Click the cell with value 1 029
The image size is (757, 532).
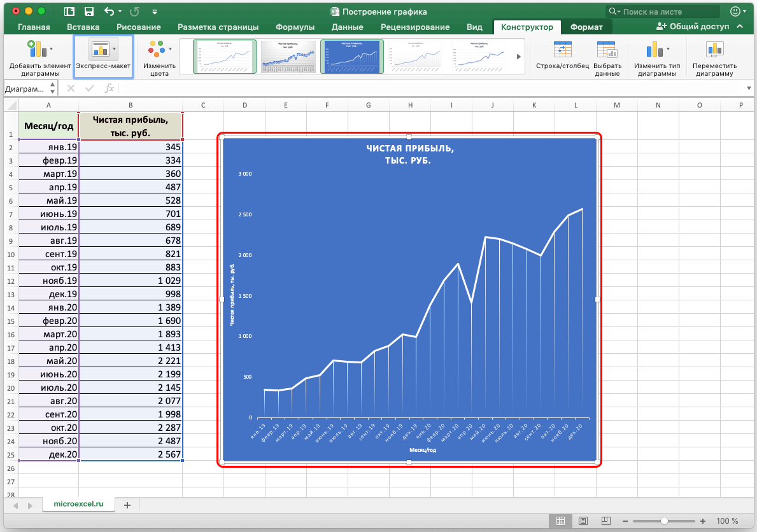coord(131,281)
